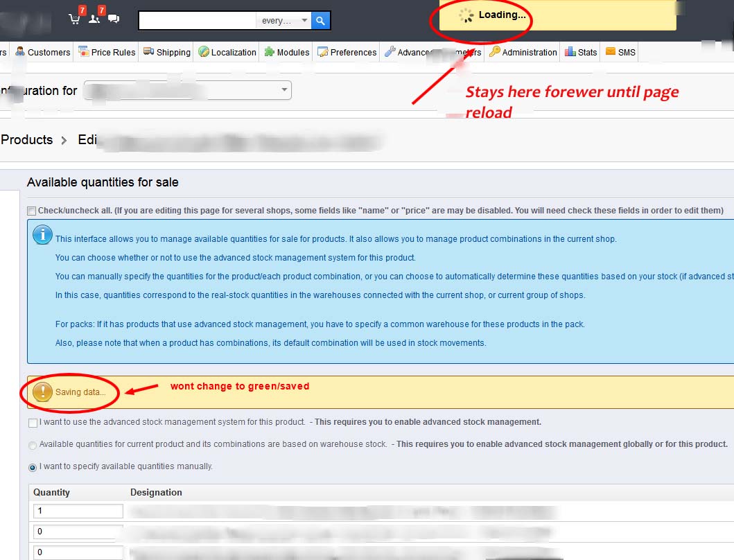
Task: Click the SMS envelope icon
Action: click(611, 51)
